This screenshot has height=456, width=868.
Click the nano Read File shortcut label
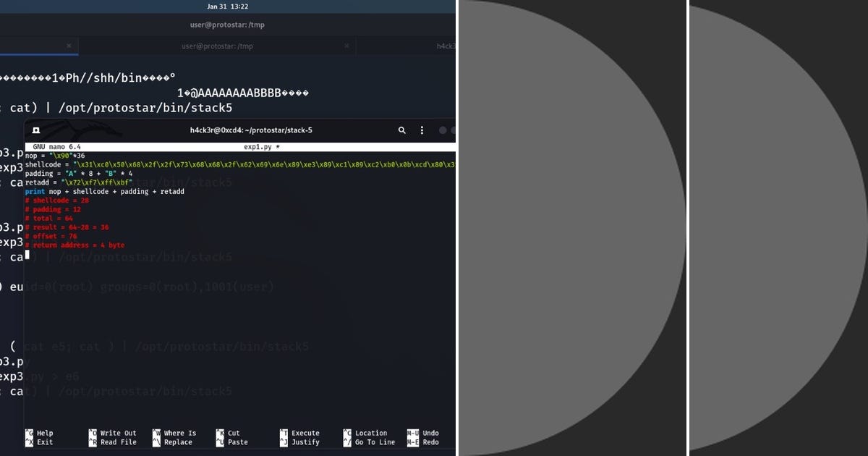pos(118,442)
